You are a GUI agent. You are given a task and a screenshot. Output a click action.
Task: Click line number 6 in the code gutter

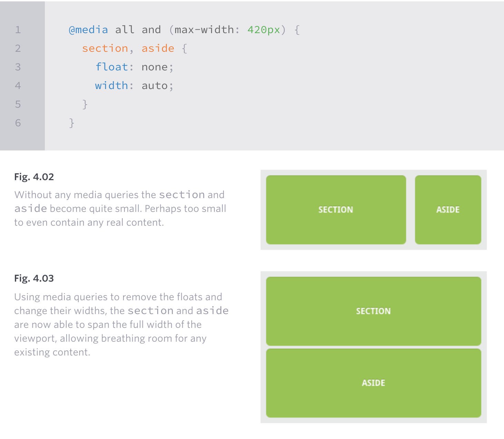[18, 123]
